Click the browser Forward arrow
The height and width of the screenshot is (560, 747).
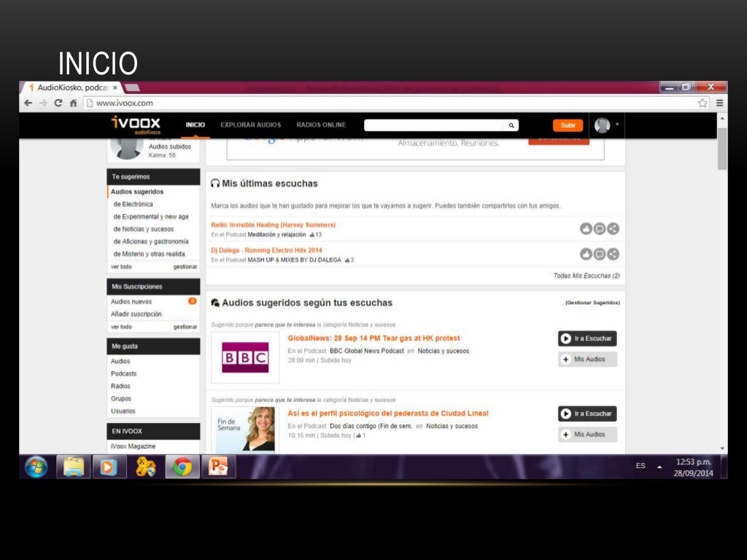pyautogui.click(x=43, y=103)
